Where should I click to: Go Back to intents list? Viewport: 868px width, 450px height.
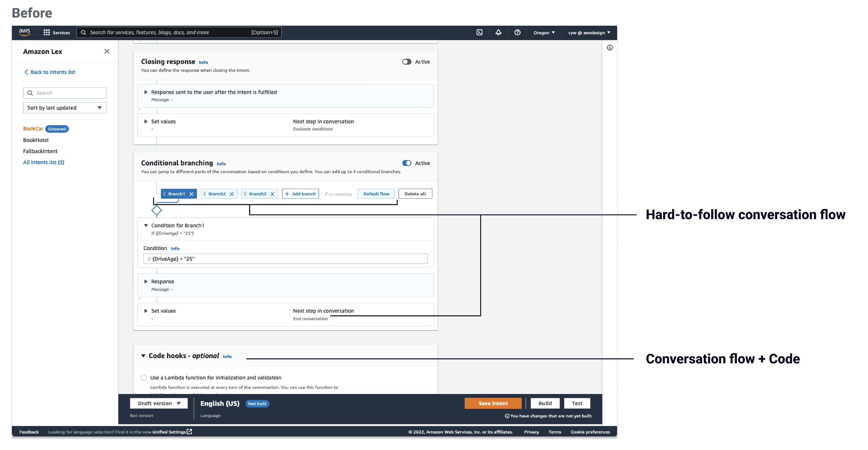[x=49, y=72]
